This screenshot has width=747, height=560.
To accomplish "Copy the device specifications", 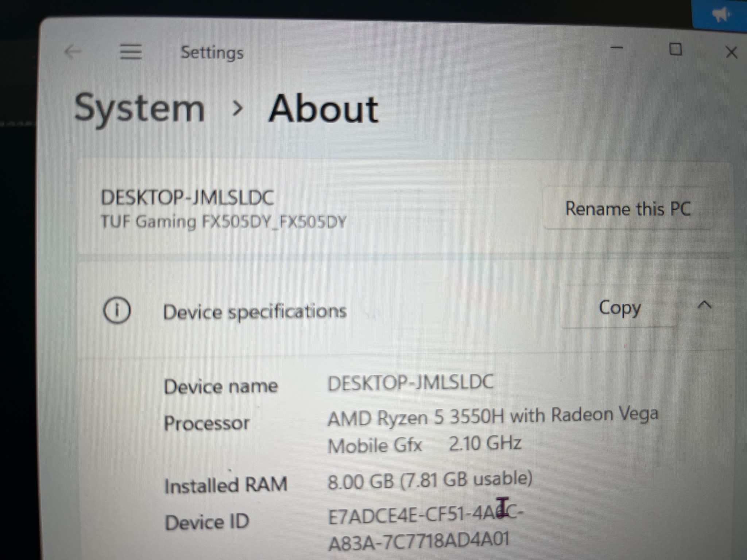I will [x=619, y=308].
